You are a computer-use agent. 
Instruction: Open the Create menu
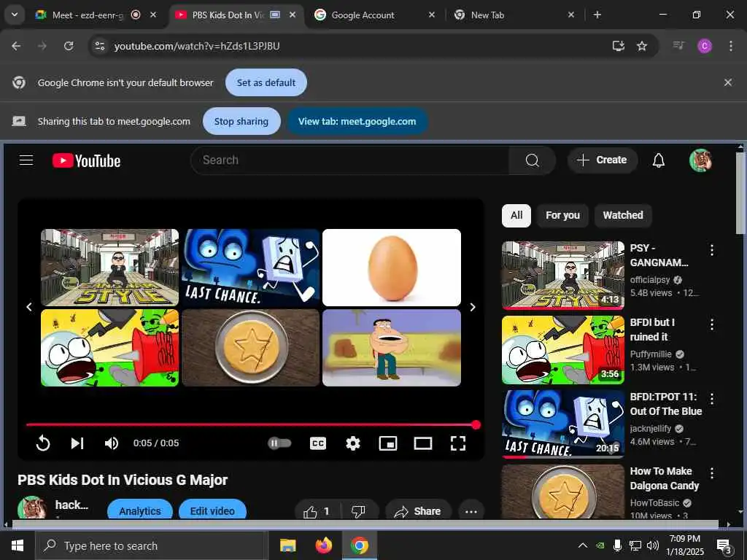602,160
